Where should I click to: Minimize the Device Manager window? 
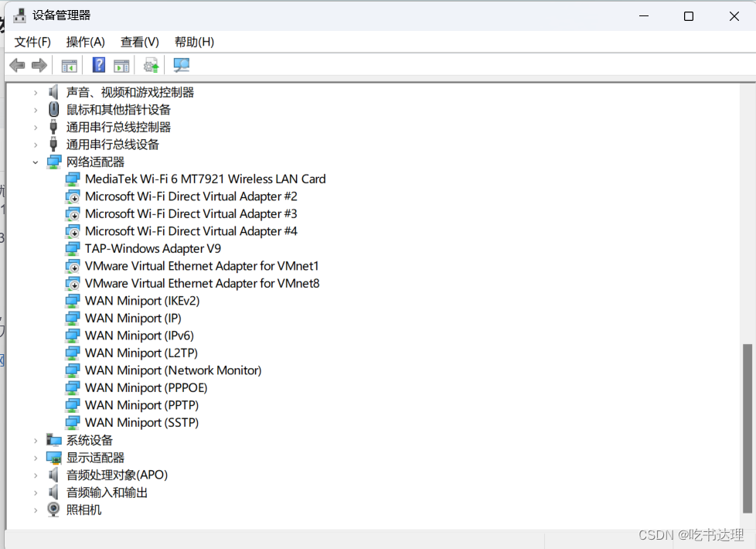coord(644,16)
